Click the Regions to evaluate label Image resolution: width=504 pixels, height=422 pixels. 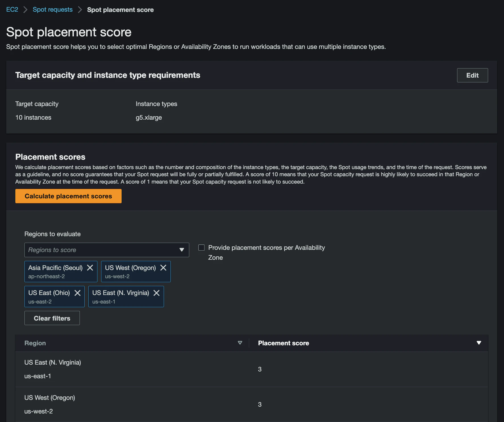point(53,234)
